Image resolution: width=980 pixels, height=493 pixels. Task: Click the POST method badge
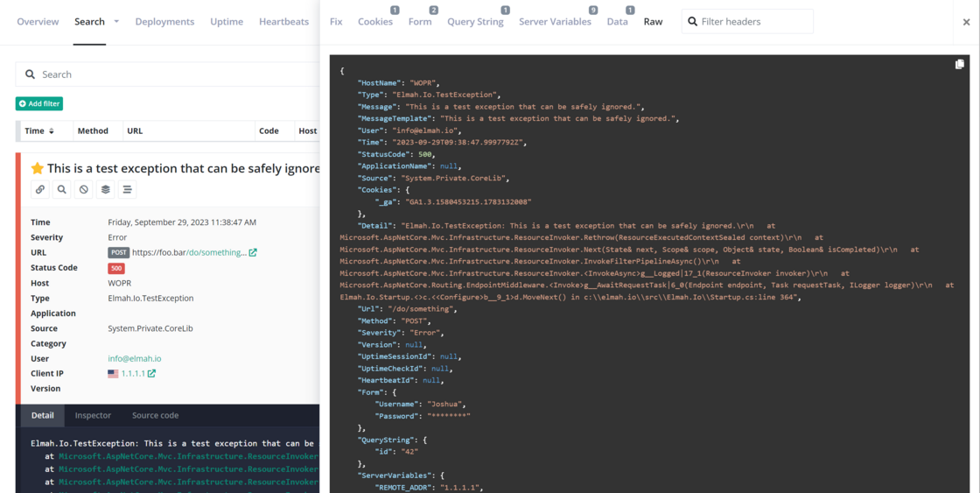(119, 253)
